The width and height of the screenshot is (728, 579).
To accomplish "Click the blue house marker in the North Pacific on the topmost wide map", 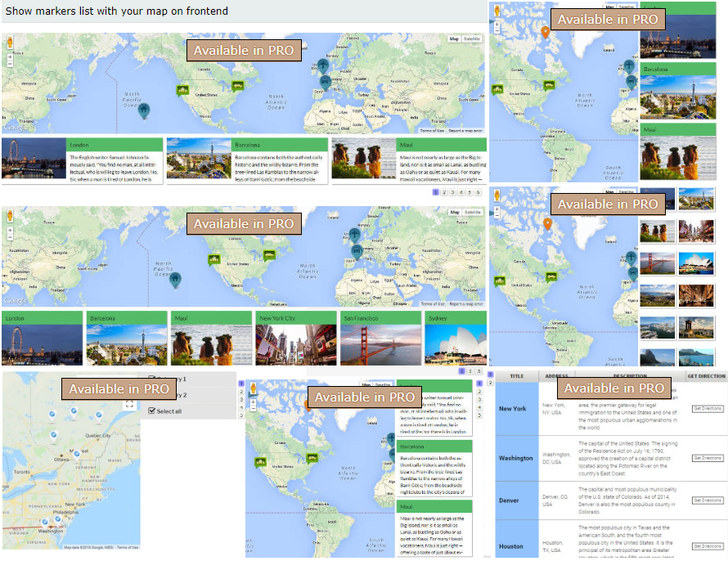I will point(144,110).
